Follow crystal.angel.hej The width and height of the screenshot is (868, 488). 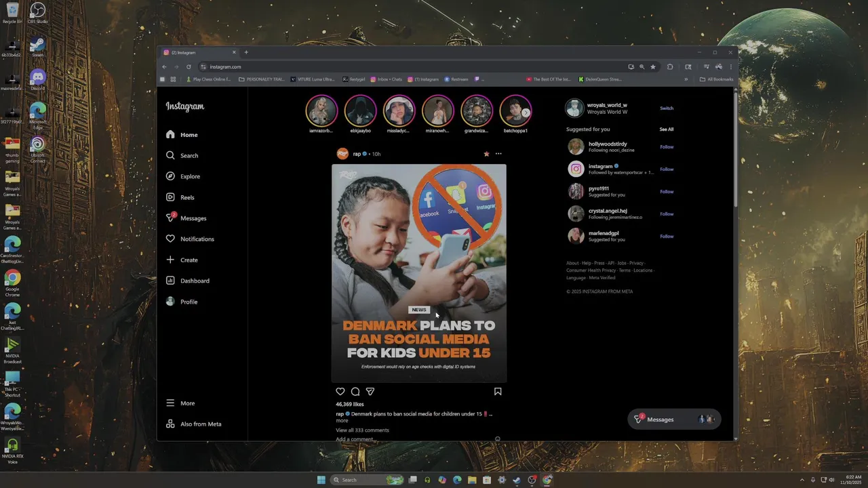(x=667, y=214)
